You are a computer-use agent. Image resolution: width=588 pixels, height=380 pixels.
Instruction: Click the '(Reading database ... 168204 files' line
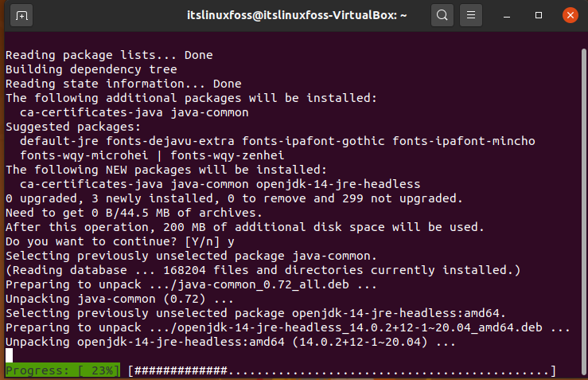263,270
